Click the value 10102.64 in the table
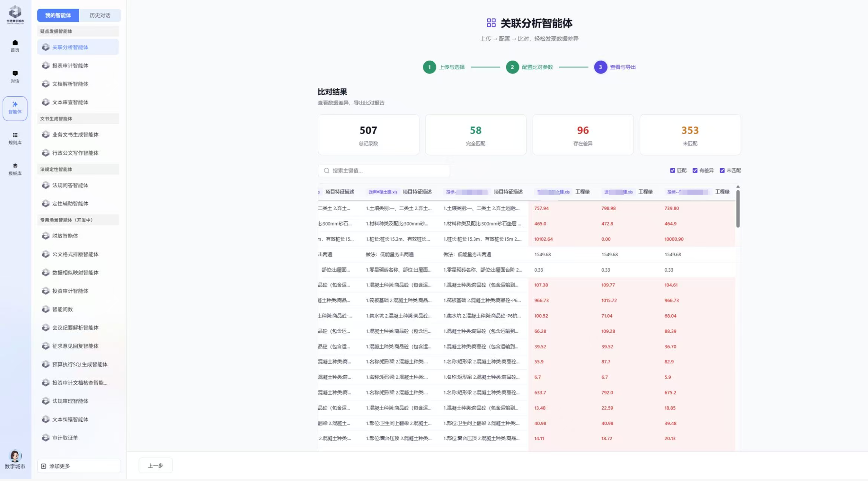This screenshot has height=481, width=868. [543, 239]
